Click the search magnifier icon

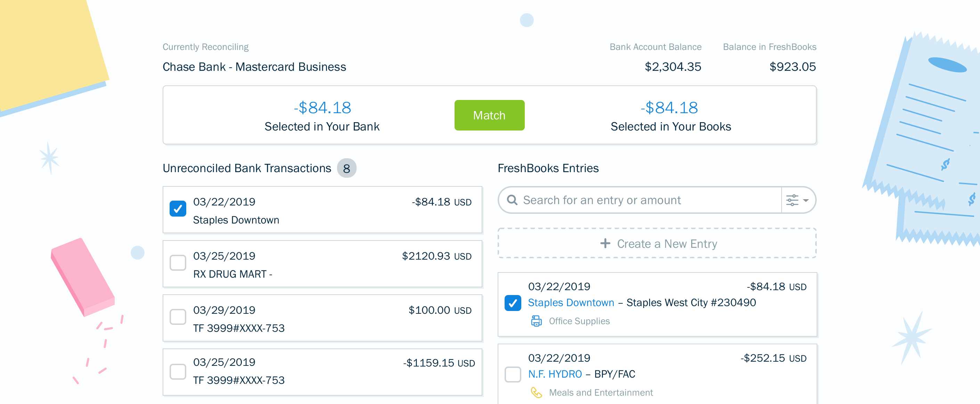click(512, 200)
